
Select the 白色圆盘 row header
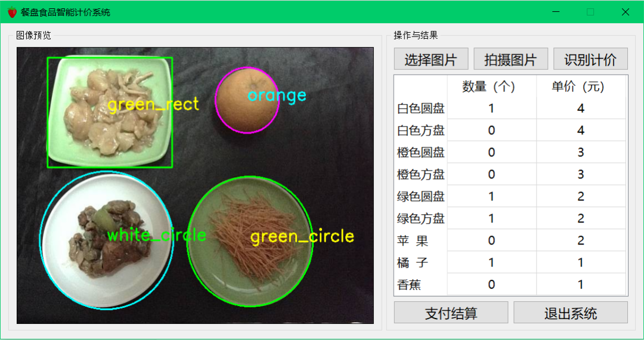tap(420, 109)
